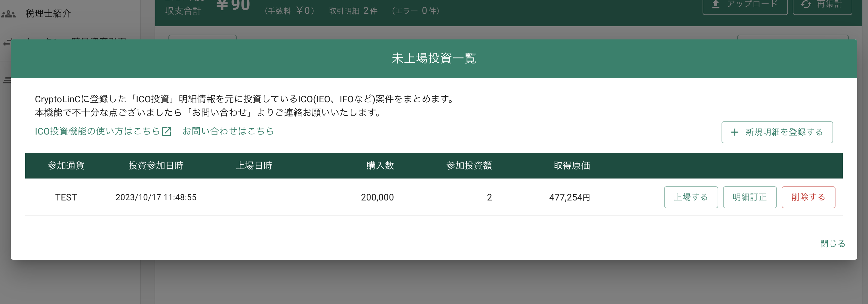Click the external link icon beside 使い方はこちら
The image size is (868, 304).
tap(167, 132)
